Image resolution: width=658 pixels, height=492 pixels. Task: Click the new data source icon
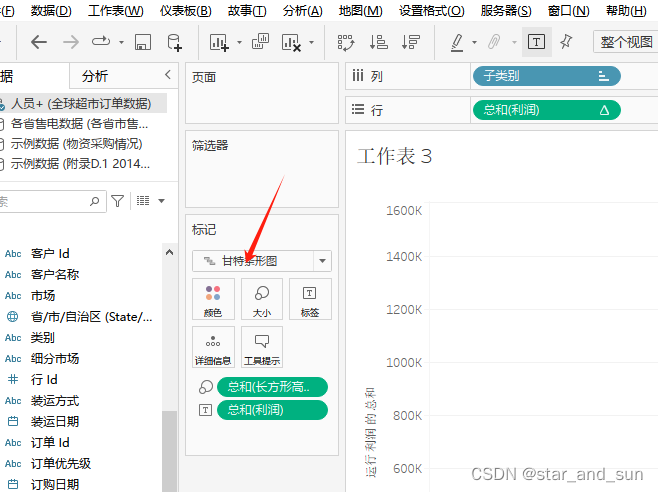pos(174,42)
